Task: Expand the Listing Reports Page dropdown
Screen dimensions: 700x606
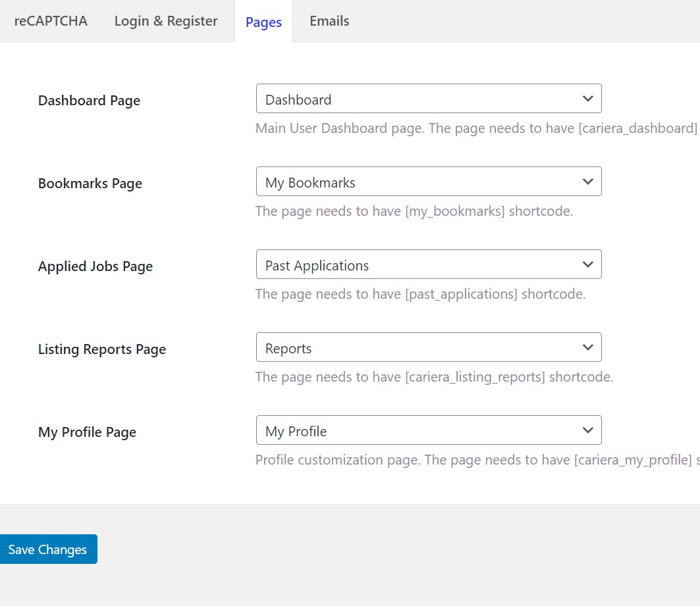Action: click(x=429, y=347)
